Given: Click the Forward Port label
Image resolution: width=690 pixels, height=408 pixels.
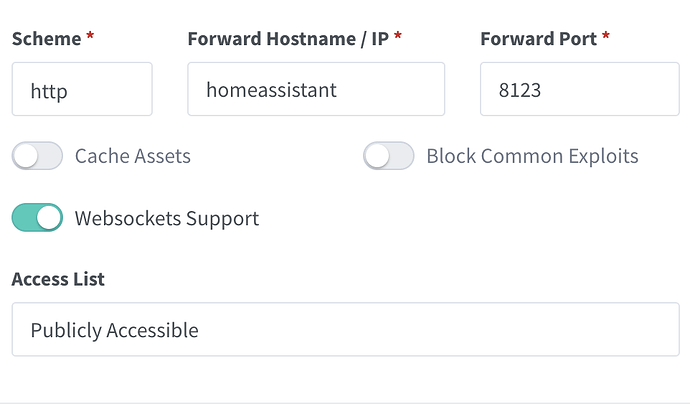Looking at the screenshot, I should pyautogui.click(x=538, y=39).
